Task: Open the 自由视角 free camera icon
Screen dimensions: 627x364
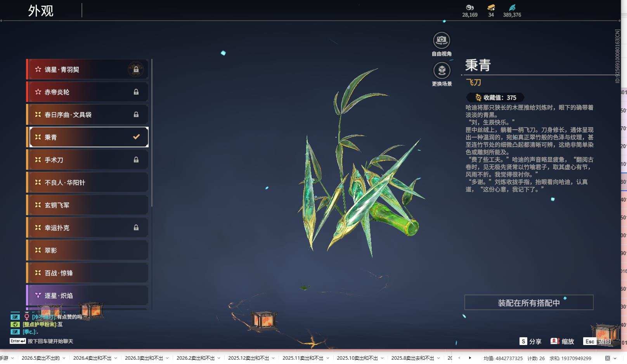Action: 442,40
